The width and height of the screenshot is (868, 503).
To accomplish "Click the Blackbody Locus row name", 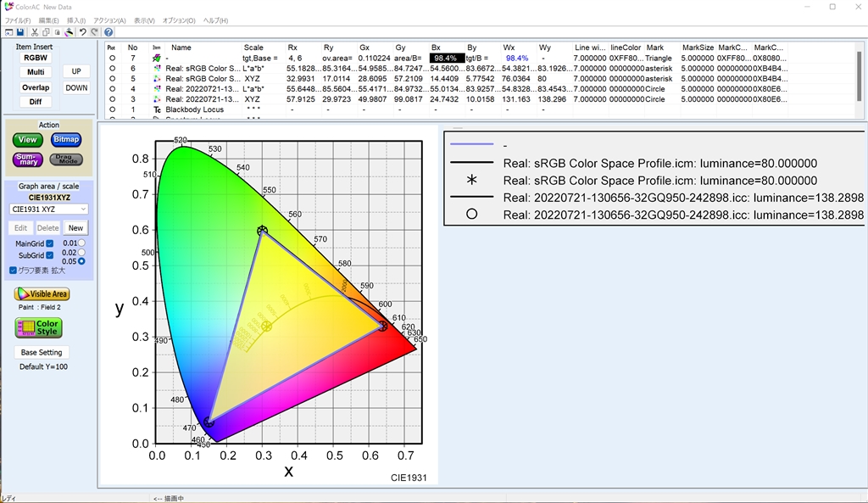I will point(194,109).
